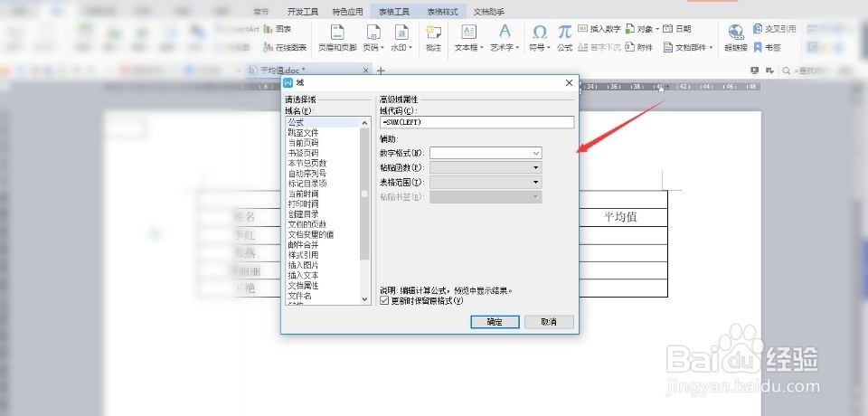Confirm the dialog with the 确定 button
Screen dimensions: 868x416
click(x=495, y=322)
